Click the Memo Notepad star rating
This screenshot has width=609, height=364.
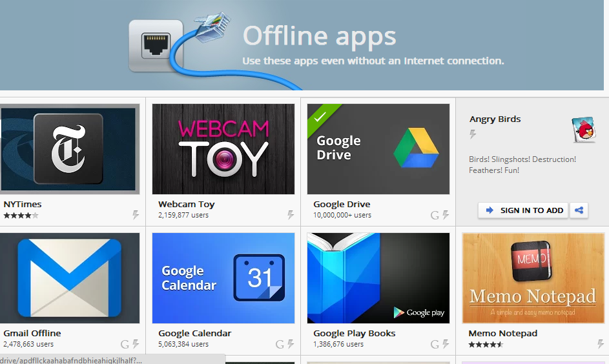coord(486,345)
